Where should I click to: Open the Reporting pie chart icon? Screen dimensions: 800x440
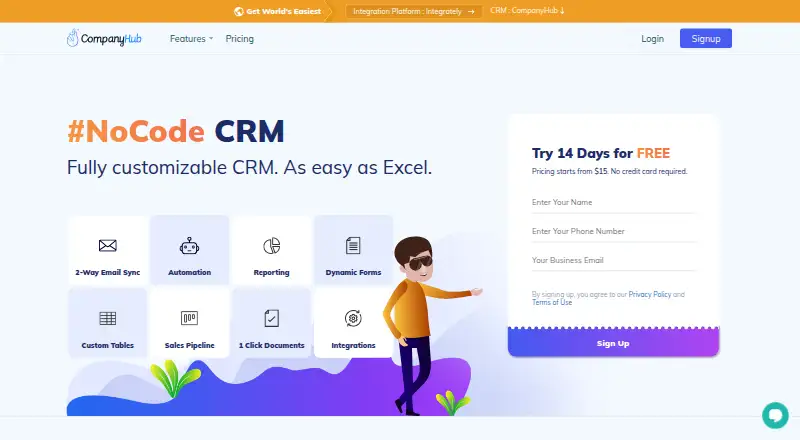(271, 246)
